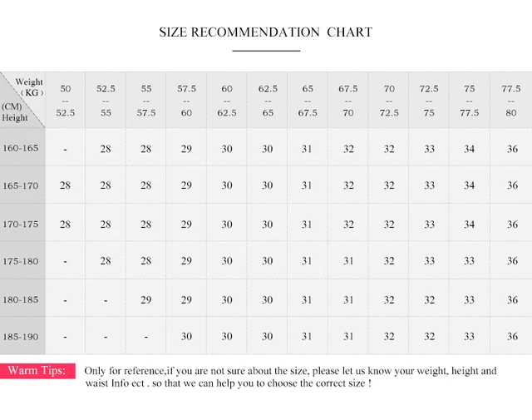Select the 160-165 height row header
Screen dimensions: 532x420
pos(21,148)
